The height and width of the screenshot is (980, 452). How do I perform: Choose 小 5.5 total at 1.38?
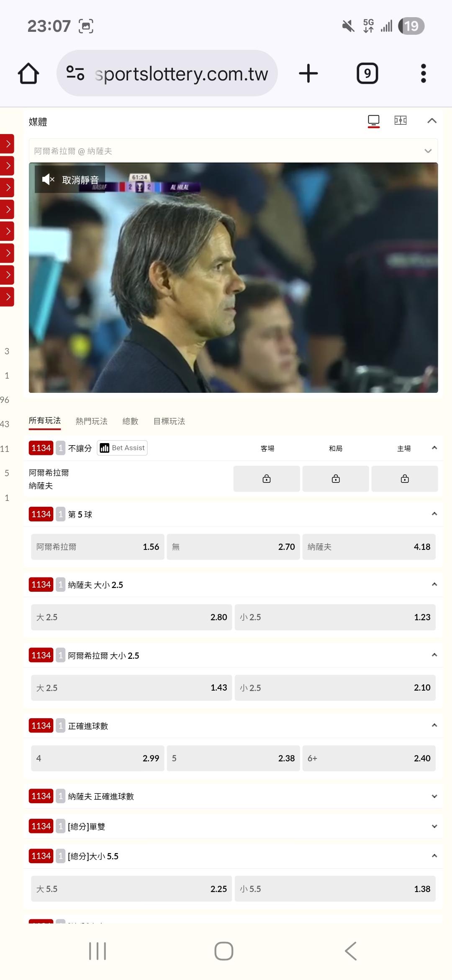(335, 889)
